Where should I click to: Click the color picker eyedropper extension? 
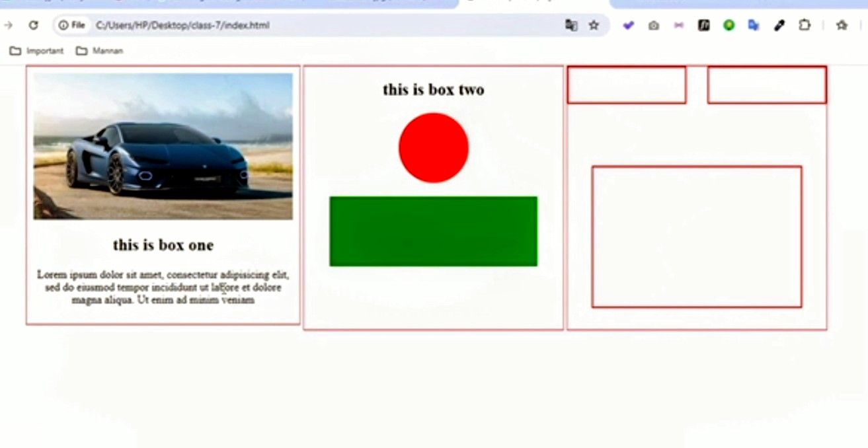click(779, 25)
